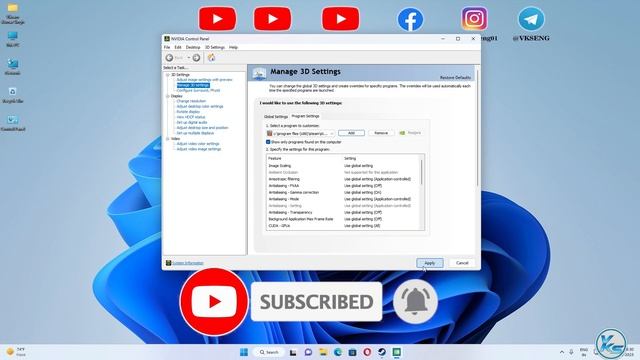This screenshot has width=640, height=360.
Task: Click the Restore Defaults link
Action: [x=455, y=78]
